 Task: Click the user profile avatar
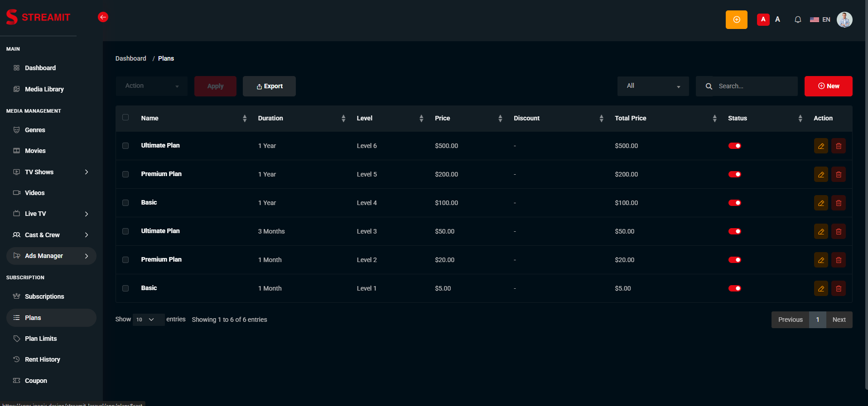[844, 19]
